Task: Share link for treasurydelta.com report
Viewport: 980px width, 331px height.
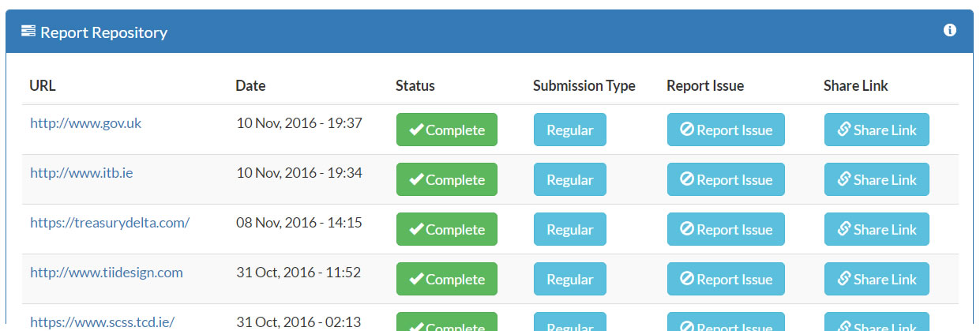Action: pyautogui.click(x=877, y=230)
